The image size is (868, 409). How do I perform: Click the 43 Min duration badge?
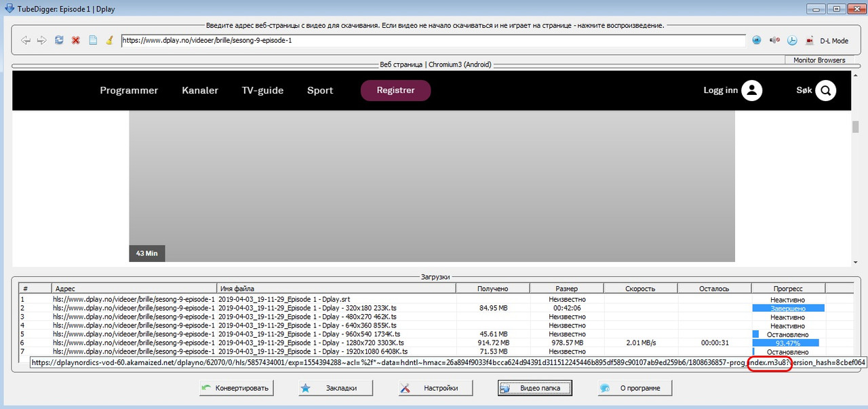click(147, 253)
